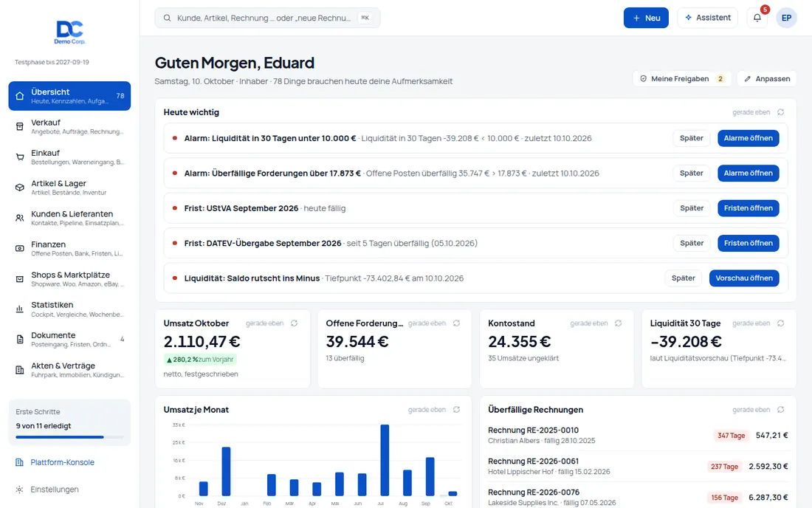Refresh the Kontostand card

click(619, 323)
